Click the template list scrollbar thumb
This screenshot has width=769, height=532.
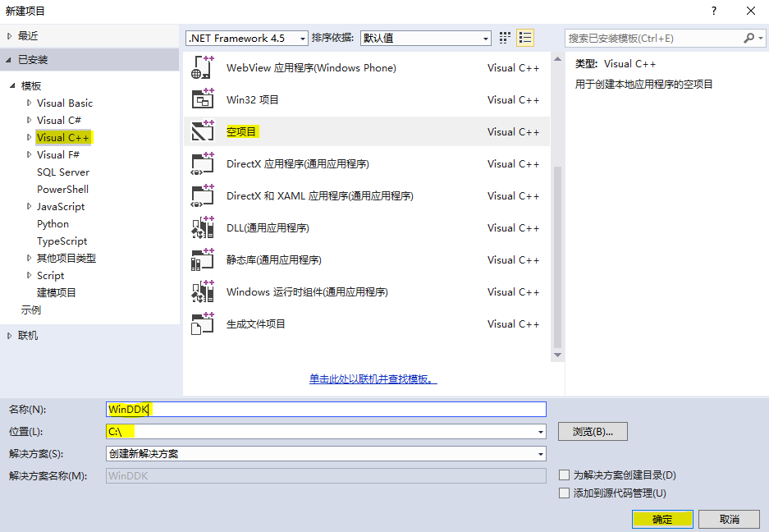(557, 257)
